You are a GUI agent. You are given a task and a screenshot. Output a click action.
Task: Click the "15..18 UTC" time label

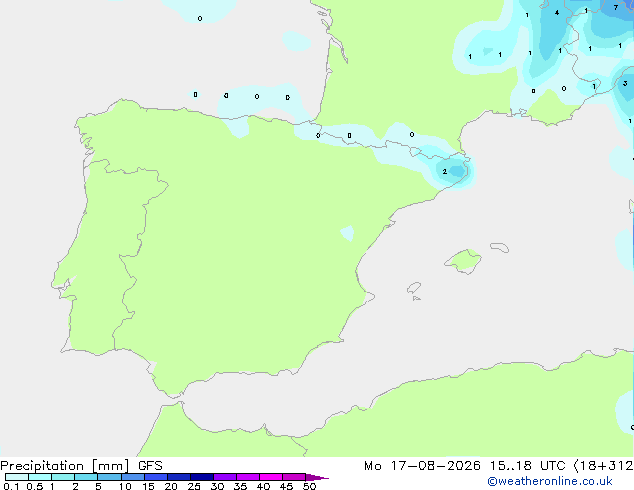click(x=527, y=466)
